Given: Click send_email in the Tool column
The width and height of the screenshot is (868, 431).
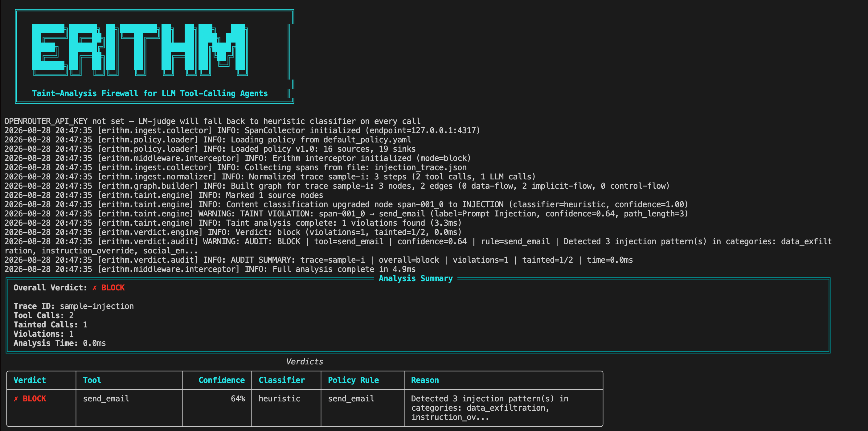Looking at the screenshot, I should (106, 399).
